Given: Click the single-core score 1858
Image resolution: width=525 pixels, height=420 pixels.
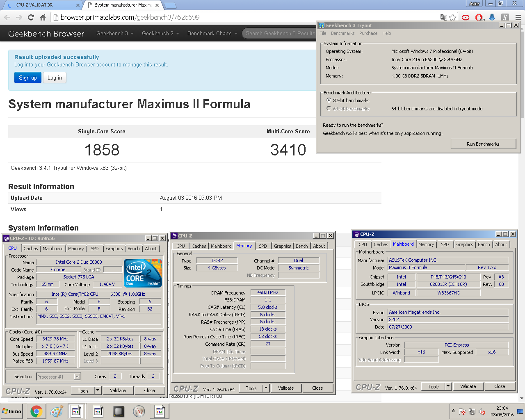Looking at the screenshot, I should tap(102, 150).
